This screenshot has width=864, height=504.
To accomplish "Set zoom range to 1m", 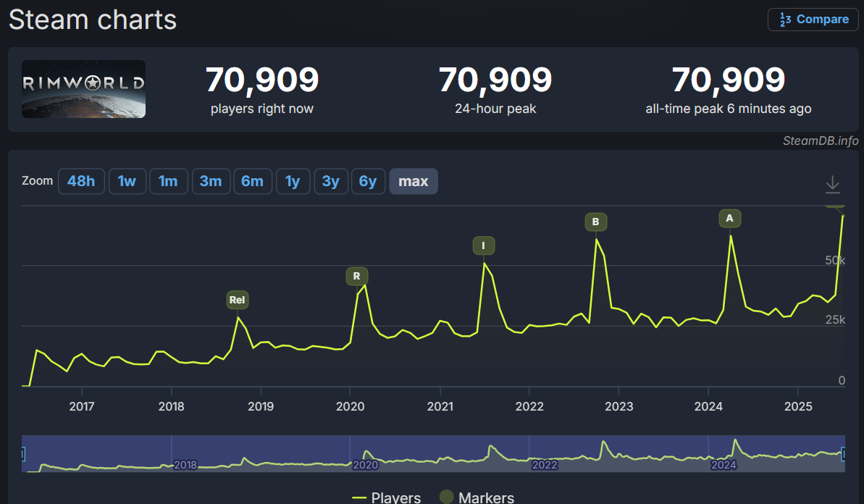I will (x=168, y=181).
